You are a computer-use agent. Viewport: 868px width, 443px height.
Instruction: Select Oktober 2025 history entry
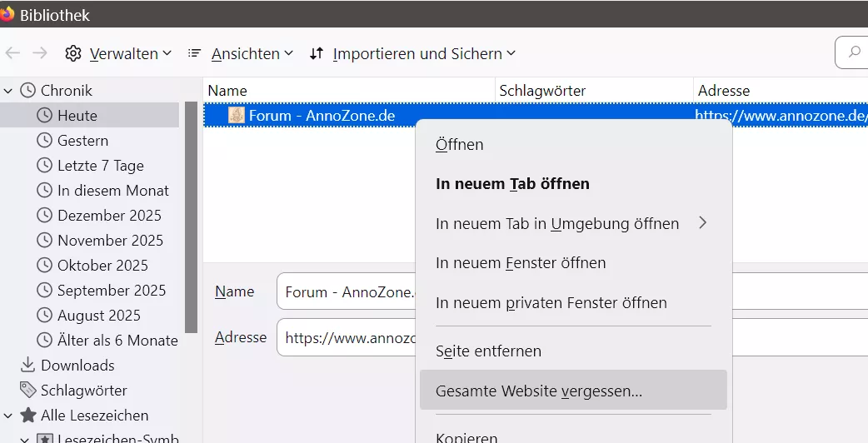(102, 265)
